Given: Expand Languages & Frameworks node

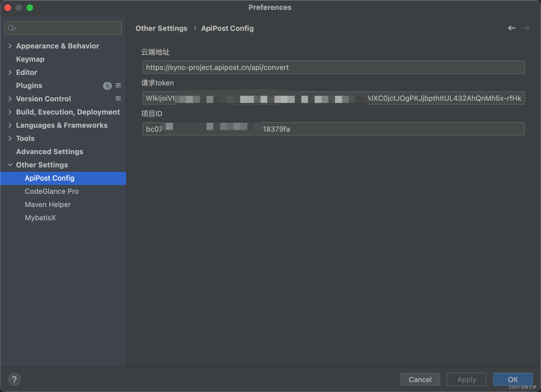Looking at the screenshot, I should coord(10,125).
